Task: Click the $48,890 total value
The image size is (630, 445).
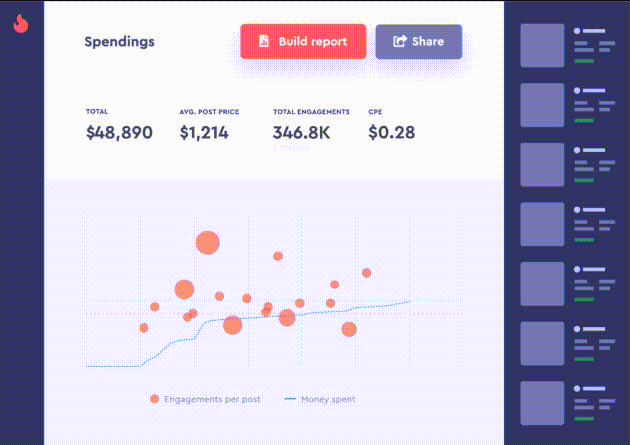Action: [119, 132]
